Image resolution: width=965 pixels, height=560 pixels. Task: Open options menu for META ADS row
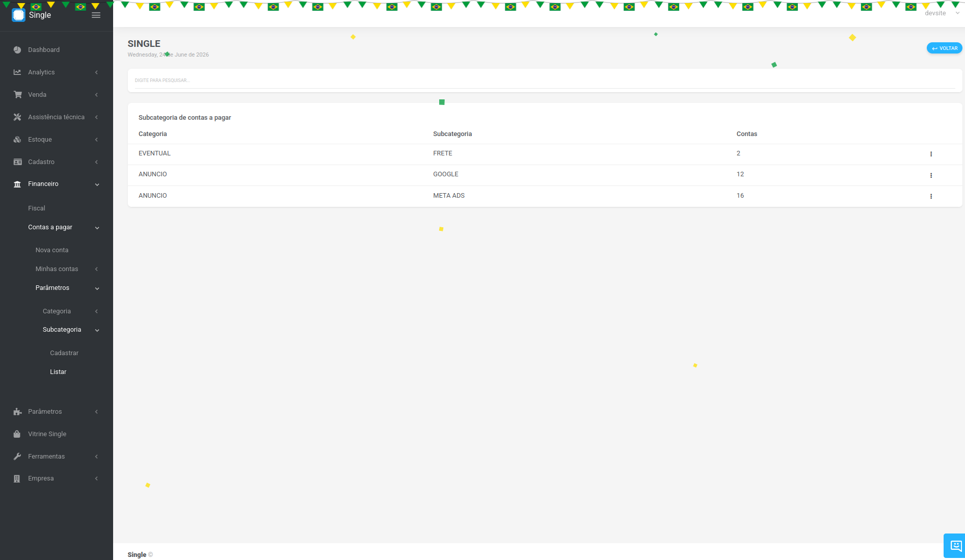tap(931, 196)
